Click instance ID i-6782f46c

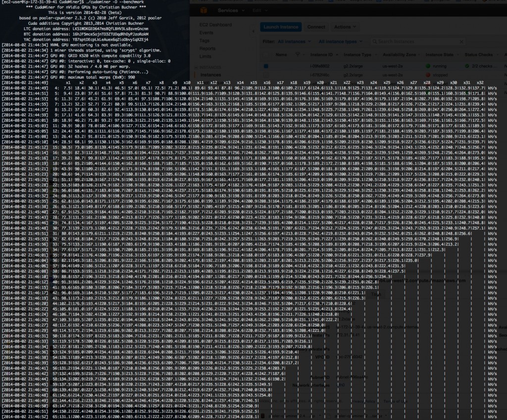point(319,75)
